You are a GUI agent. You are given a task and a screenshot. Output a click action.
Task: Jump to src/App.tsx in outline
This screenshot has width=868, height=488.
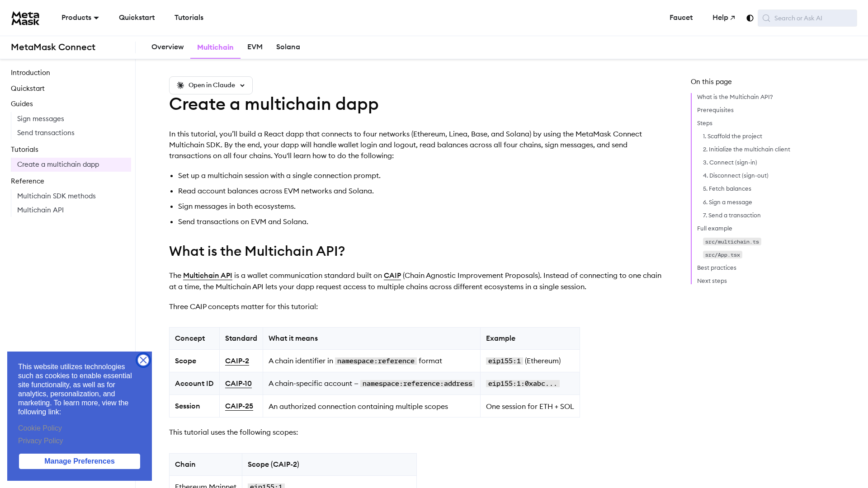tap(722, 255)
